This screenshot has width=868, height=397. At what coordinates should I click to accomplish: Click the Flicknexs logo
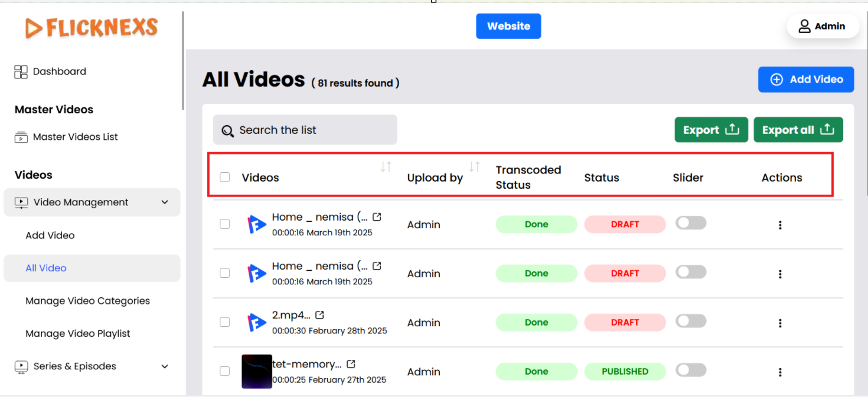pos(92,28)
